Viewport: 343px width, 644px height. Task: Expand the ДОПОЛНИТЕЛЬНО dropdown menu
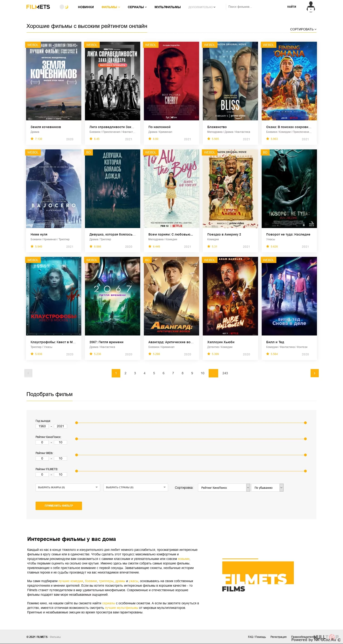coord(202,7)
